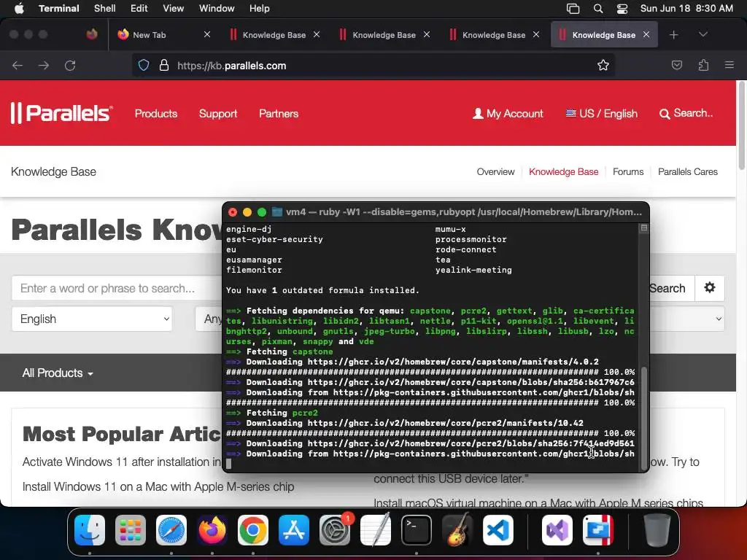The width and height of the screenshot is (747, 560).
Task: Open the Support navigation link
Action: point(217,113)
